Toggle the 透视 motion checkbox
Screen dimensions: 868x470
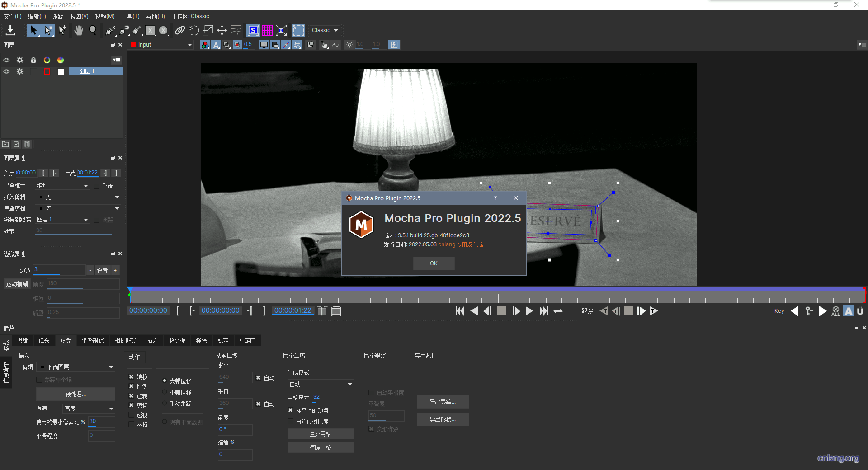click(132, 415)
